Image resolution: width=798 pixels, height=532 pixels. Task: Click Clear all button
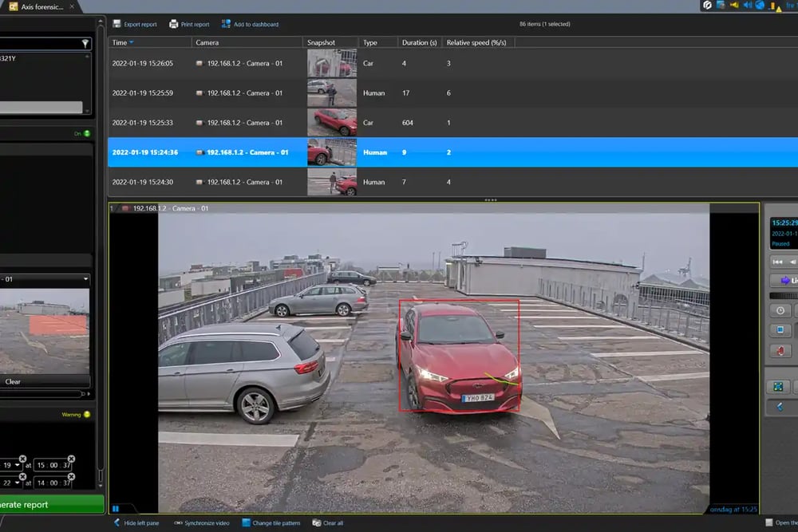tap(328, 523)
